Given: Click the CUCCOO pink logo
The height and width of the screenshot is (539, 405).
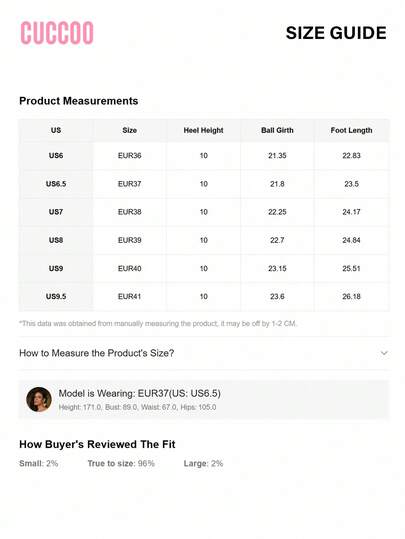Looking at the screenshot, I should coord(57,33).
